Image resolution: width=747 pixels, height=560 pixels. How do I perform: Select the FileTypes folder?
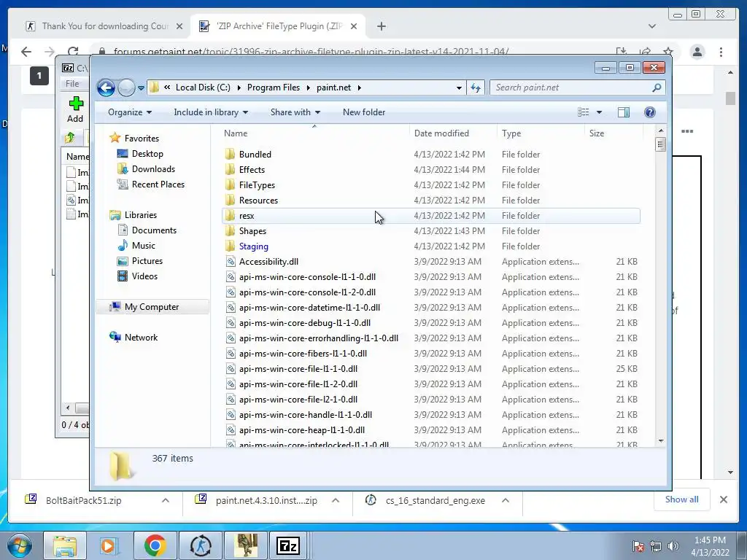(430, 184)
